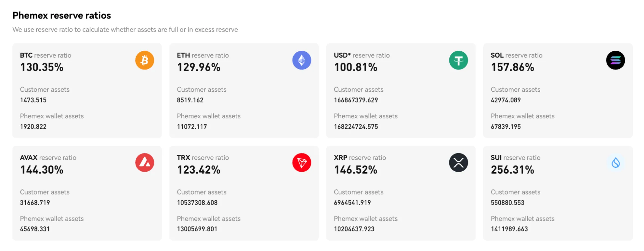Click Customer assets label in XRP card

point(359,192)
